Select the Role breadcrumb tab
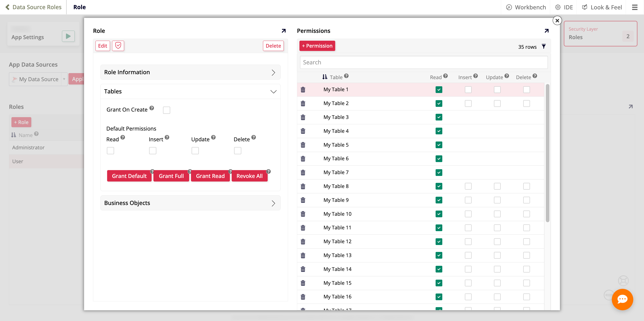Viewport: 644px width, 321px height. point(80,7)
